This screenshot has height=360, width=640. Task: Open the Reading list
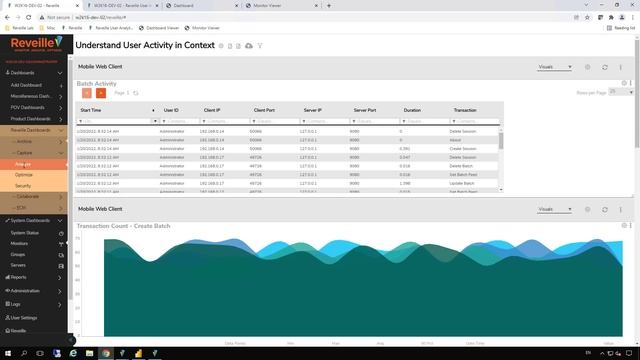point(621,28)
